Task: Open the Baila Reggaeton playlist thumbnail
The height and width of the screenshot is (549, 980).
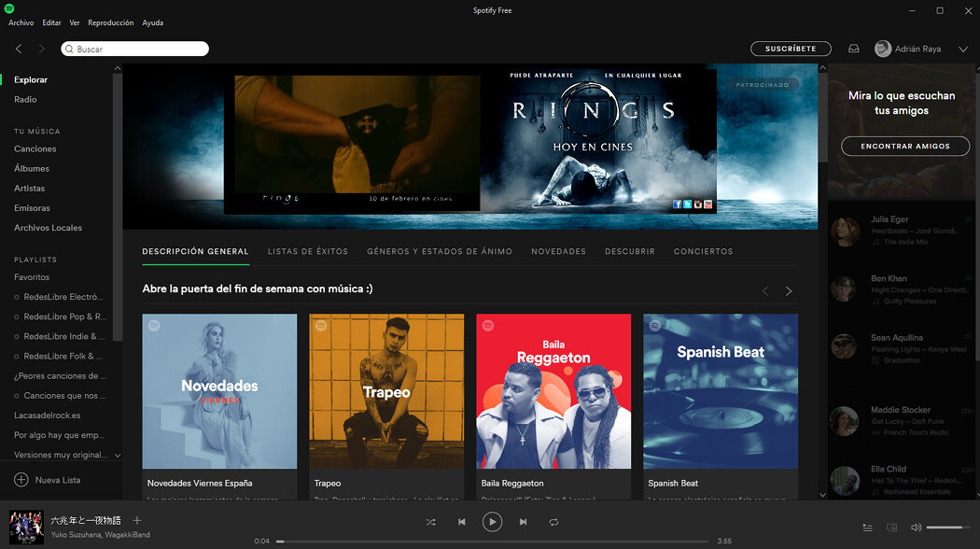Action: point(553,391)
